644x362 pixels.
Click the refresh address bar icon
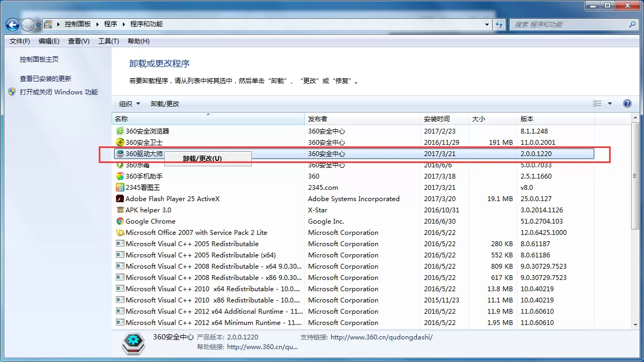coord(500,24)
